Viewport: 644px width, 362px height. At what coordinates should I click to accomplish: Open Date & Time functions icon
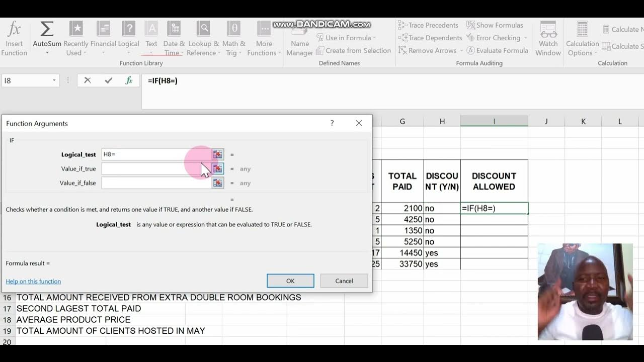(x=174, y=29)
